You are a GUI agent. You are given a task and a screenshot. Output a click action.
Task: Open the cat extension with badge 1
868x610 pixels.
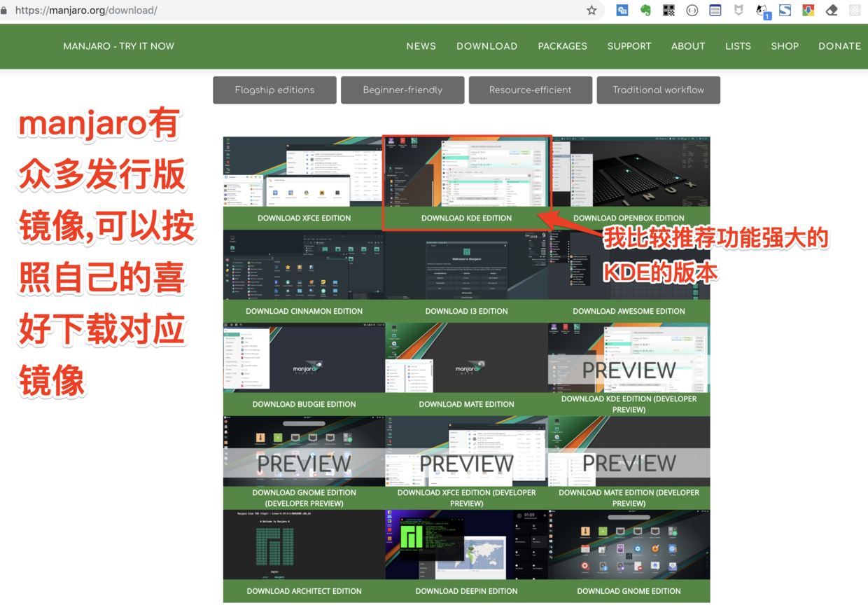(x=762, y=11)
